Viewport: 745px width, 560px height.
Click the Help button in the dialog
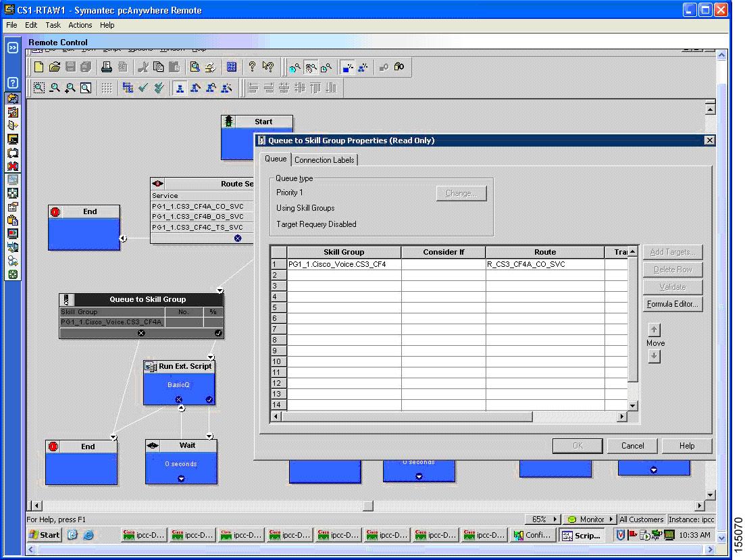click(686, 446)
